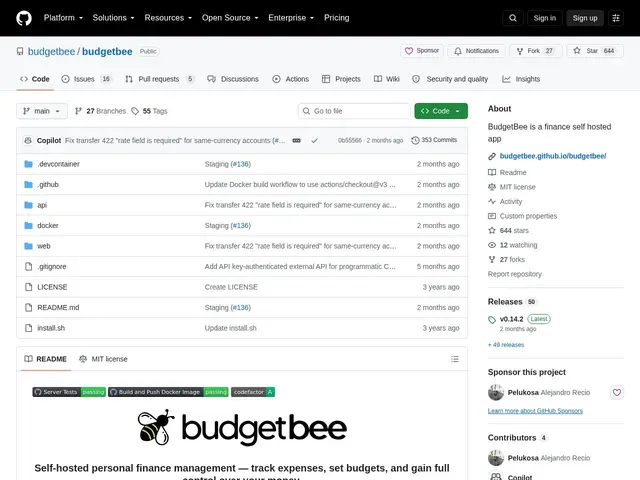Star the budgetbee repository
Image resolution: width=640 pixels, height=480 pixels.
595,51
